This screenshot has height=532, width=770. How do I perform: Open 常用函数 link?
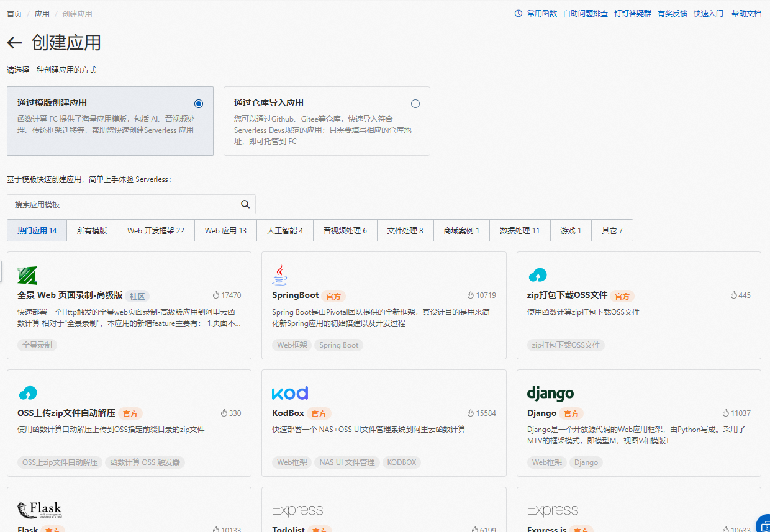tap(542, 13)
